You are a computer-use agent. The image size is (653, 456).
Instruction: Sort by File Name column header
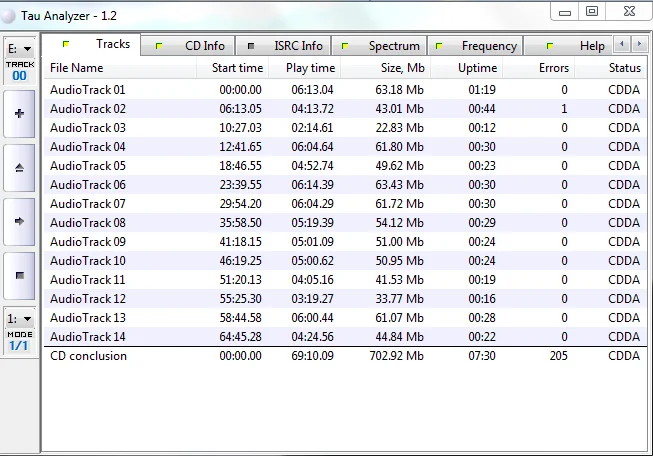point(120,68)
